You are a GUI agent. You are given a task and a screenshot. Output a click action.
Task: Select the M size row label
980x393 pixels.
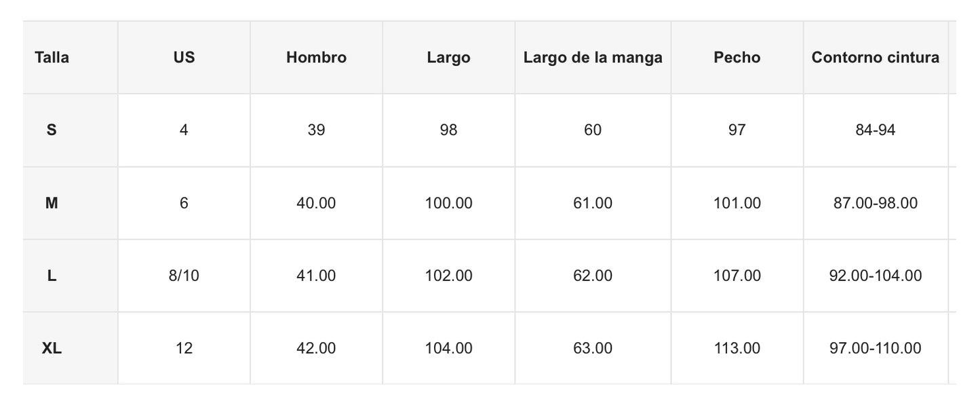tap(52, 203)
